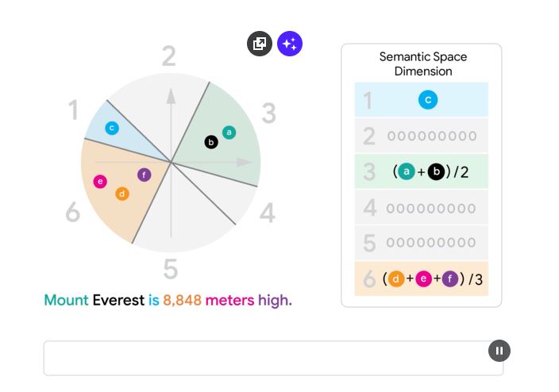
Task: Click the orange number 8,848
Action: (182, 301)
